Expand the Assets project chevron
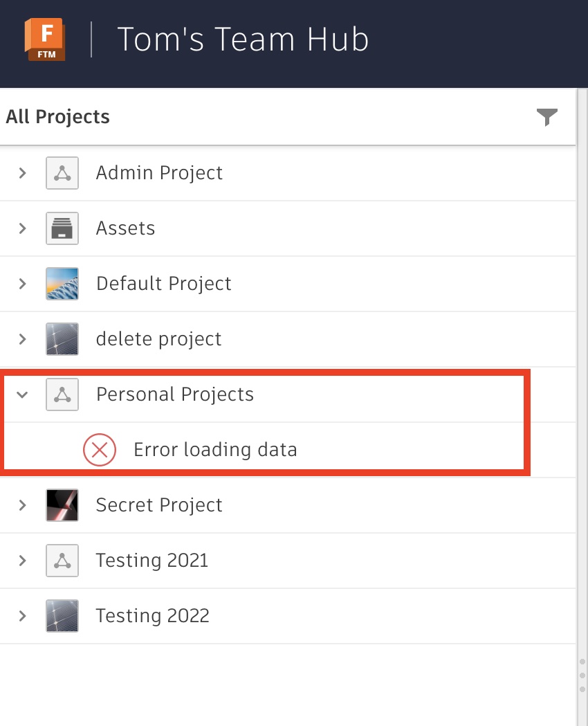Viewport: 588px width, 726px height. 23,228
